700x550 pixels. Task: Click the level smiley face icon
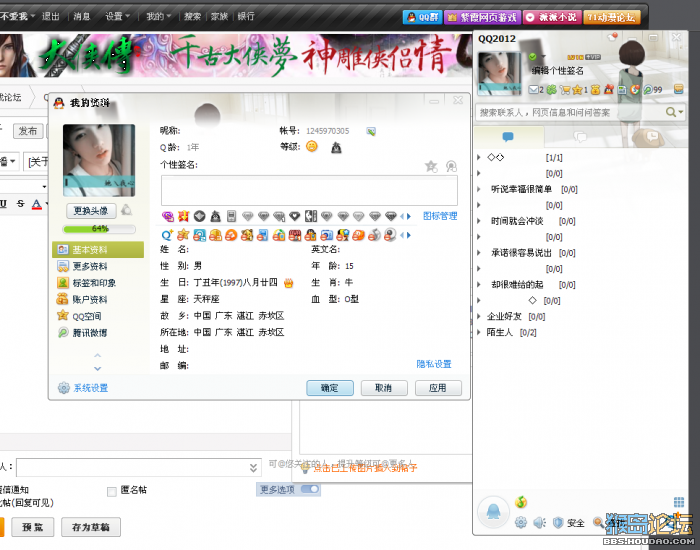(312, 146)
